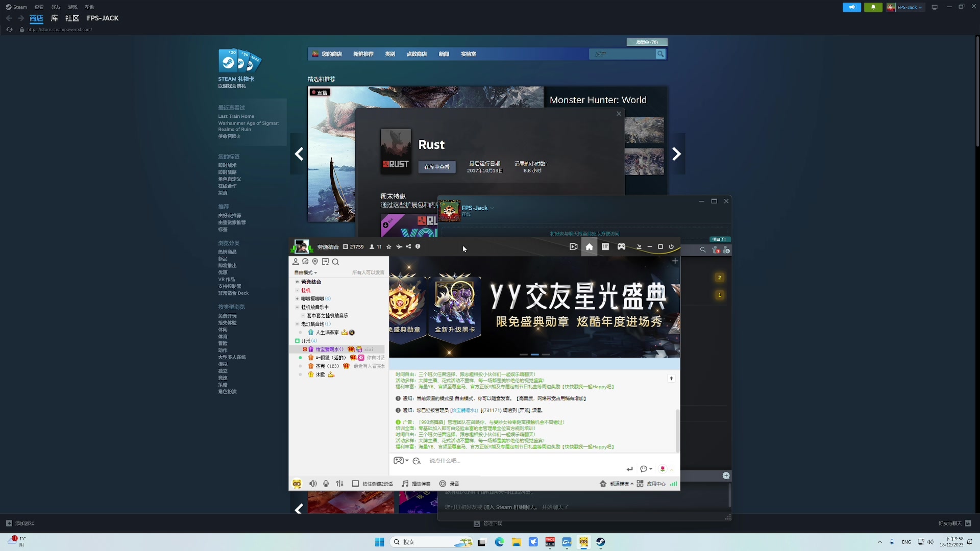Open the 好友 menu in Steam menu bar
Viewport: 980px width, 551px height.
56,7
